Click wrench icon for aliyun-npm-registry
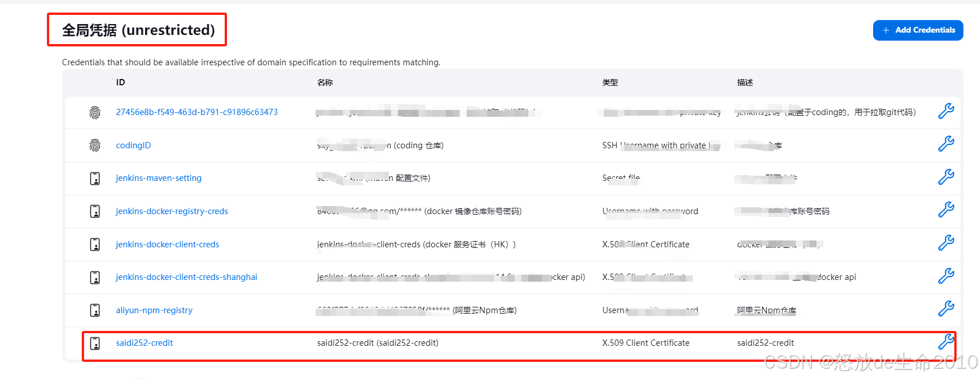The width and height of the screenshot is (980, 379). 946,309
